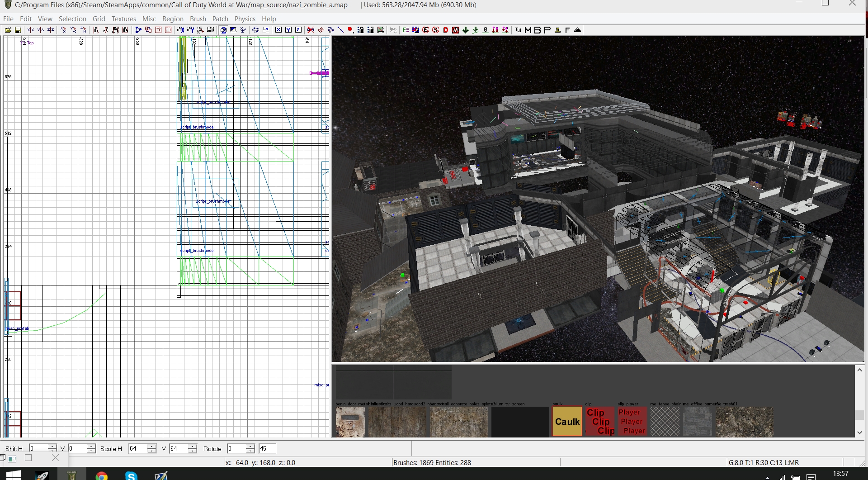Click the XYZ cycle view icon
This screenshot has height=480, width=868.
click(x=243, y=30)
